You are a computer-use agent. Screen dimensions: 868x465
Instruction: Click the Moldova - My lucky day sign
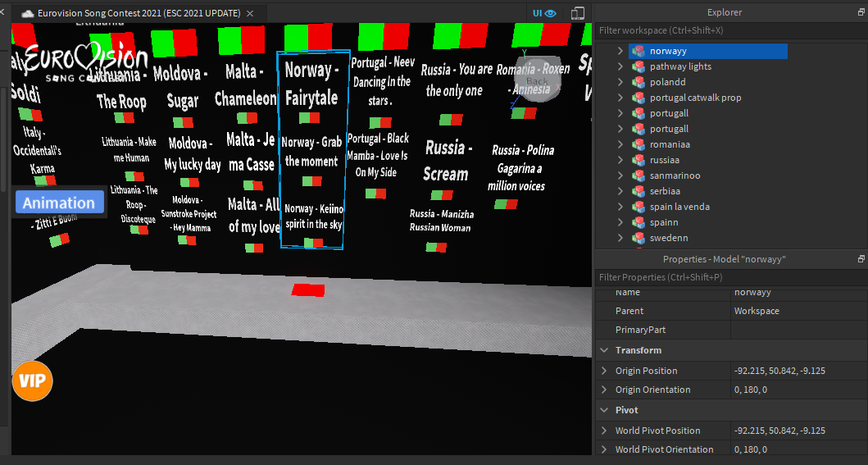[x=192, y=154]
